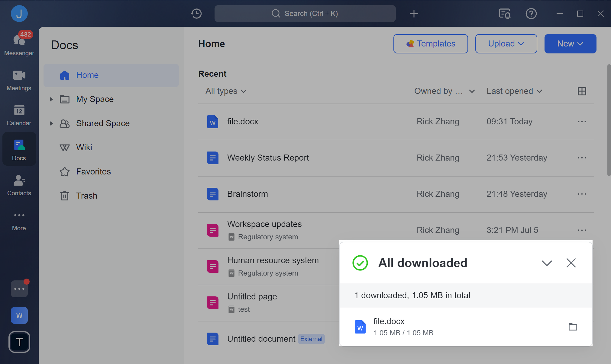The image size is (611, 364).
Task: Open Wiki section in sidebar
Action: pos(84,147)
